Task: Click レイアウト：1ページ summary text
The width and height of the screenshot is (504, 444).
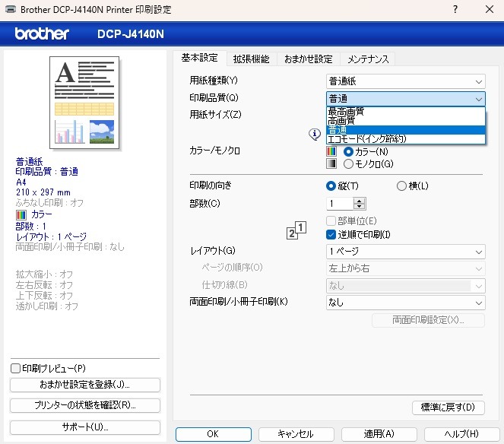Action: (x=51, y=237)
